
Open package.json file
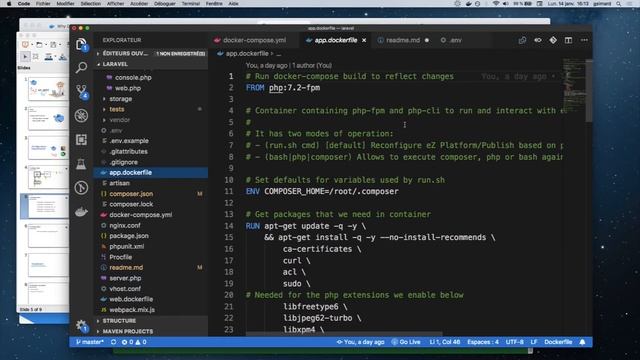[x=129, y=236]
